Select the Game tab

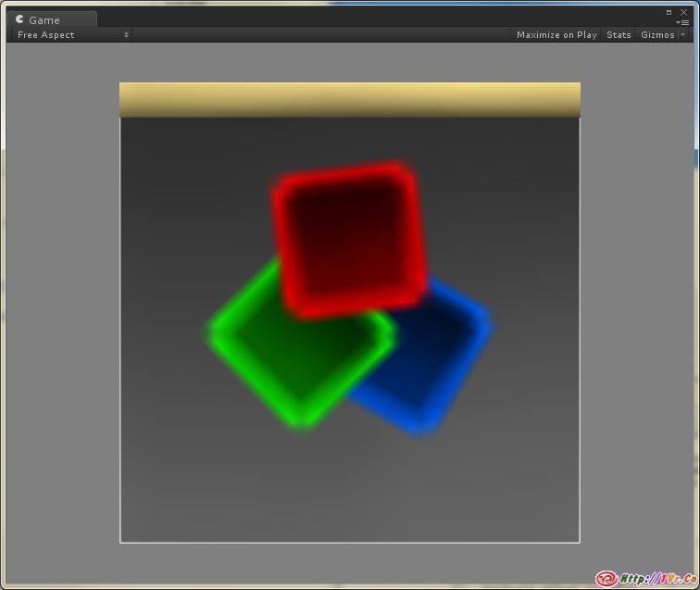[x=44, y=19]
